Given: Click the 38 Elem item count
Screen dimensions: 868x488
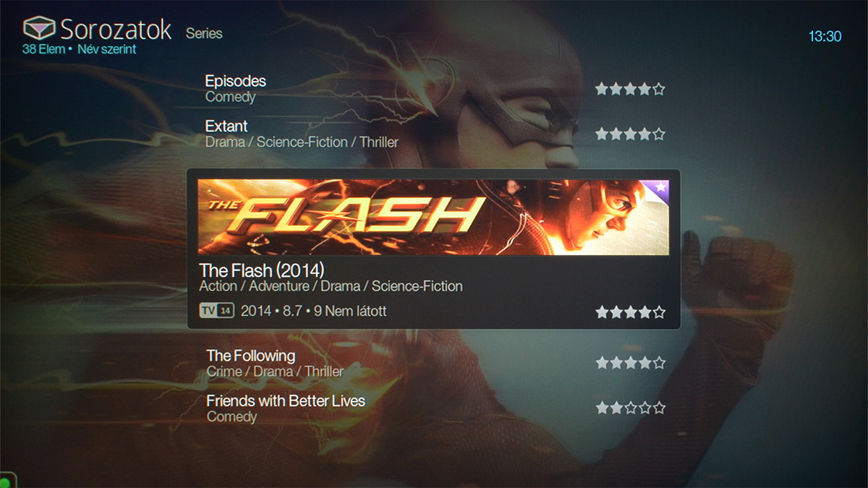Looking at the screenshot, I should 43,50.
